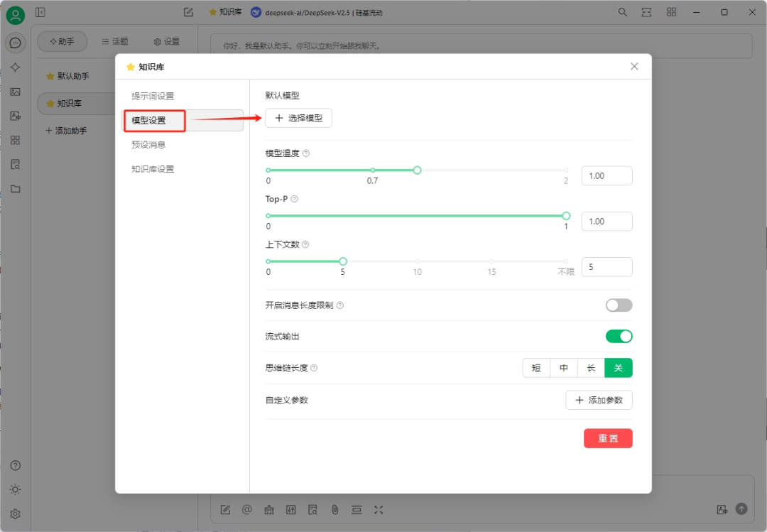The width and height of the screenshot is (767, 532).
Task: Open app settings gear in sidebar
Action: tap(15, 514)
